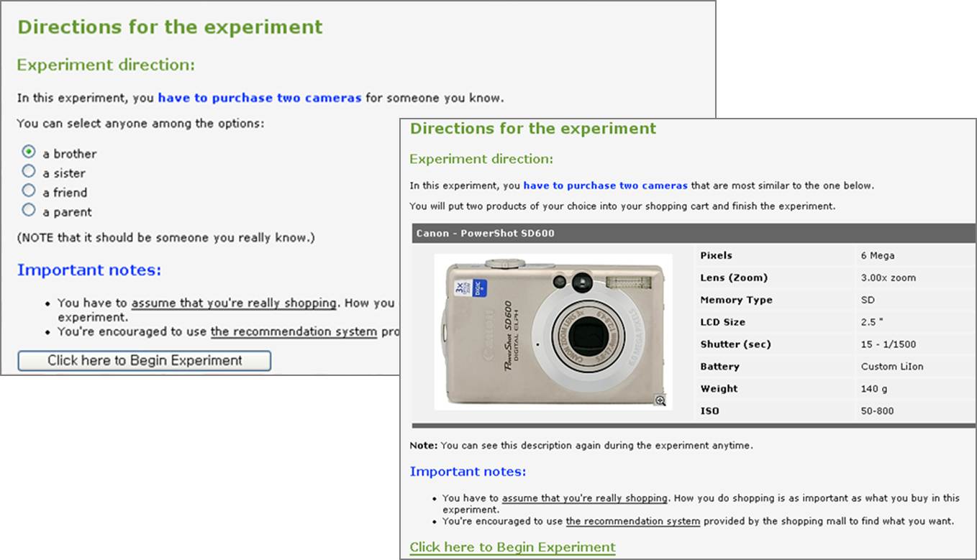This screenshot has height=560, width=977.
Task: Click the '15 - 1/1500' shutter value
Action: pos(889,344)
